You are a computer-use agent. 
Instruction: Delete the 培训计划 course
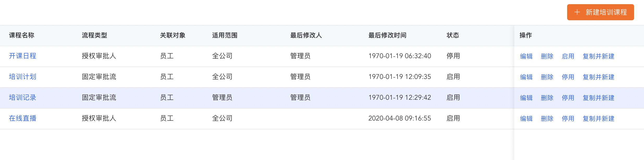[x=547, y=77]
